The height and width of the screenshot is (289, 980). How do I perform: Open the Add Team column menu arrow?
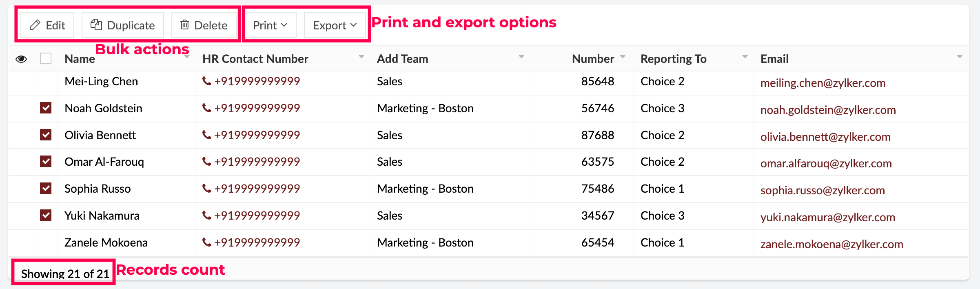(521, 57)
